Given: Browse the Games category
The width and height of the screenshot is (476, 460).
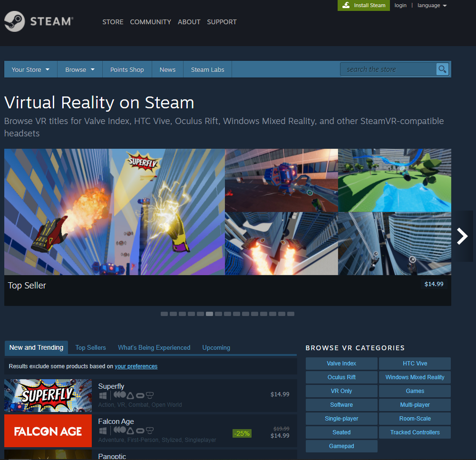Looking at the screenshot, I should click(415, 391).
